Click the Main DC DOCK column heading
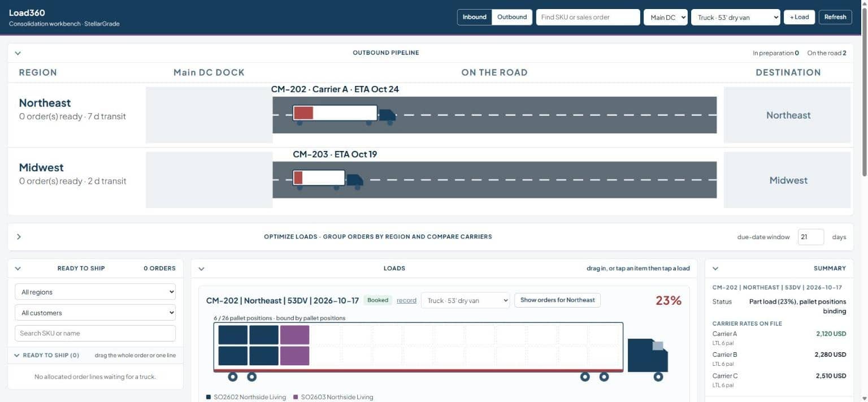The height and width of the screenshot is (402, 868). click(209, 72)
